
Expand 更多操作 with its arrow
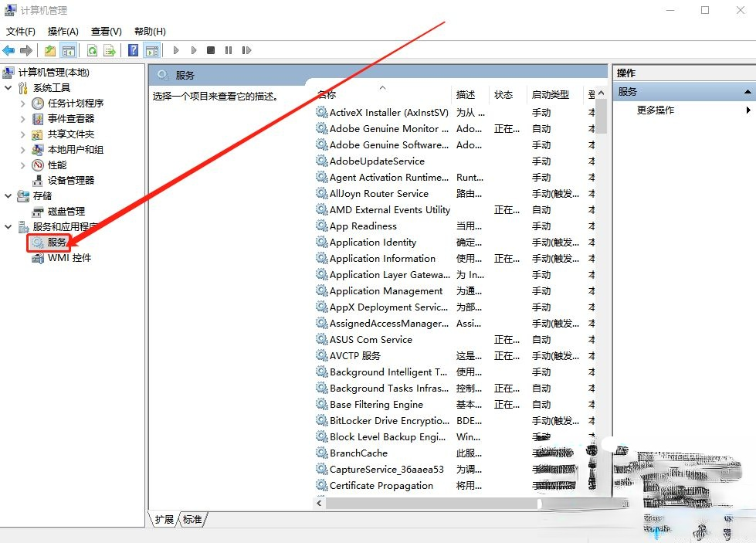(x=748, y=110)
